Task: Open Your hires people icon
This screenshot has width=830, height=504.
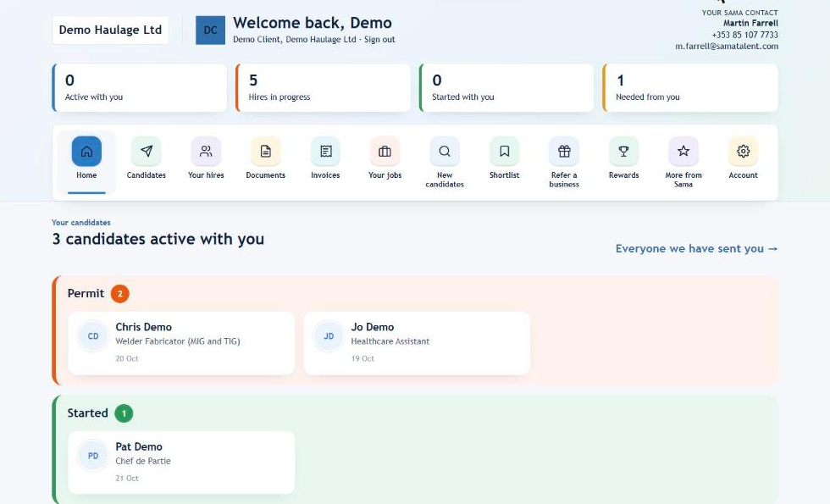Action: tap(206, 152)
